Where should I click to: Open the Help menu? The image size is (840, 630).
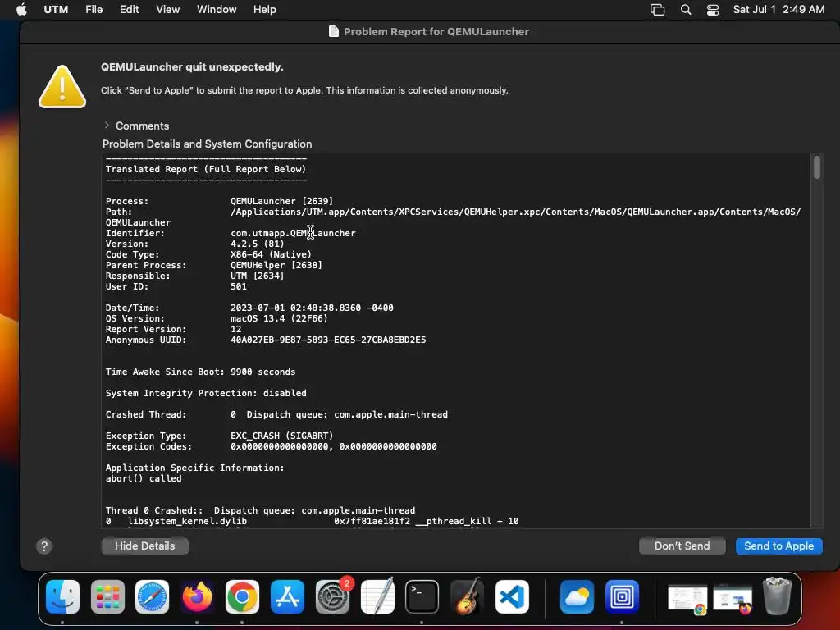265,10
